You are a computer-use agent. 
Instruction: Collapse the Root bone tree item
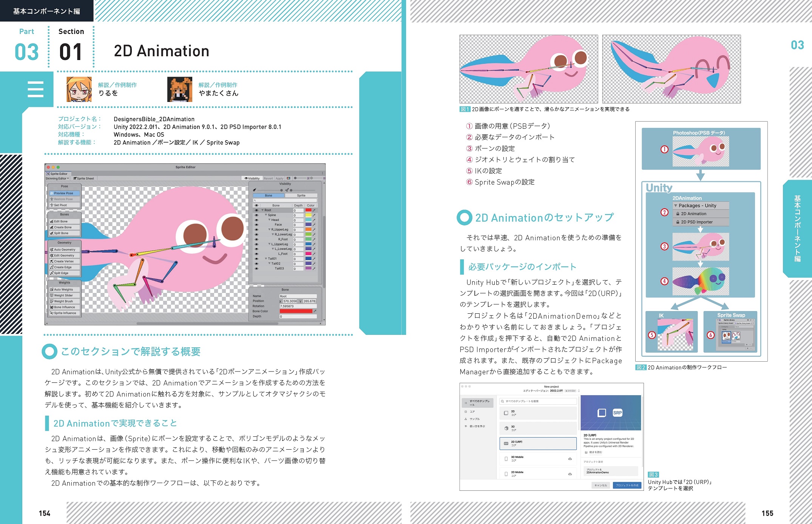point(262,210)
